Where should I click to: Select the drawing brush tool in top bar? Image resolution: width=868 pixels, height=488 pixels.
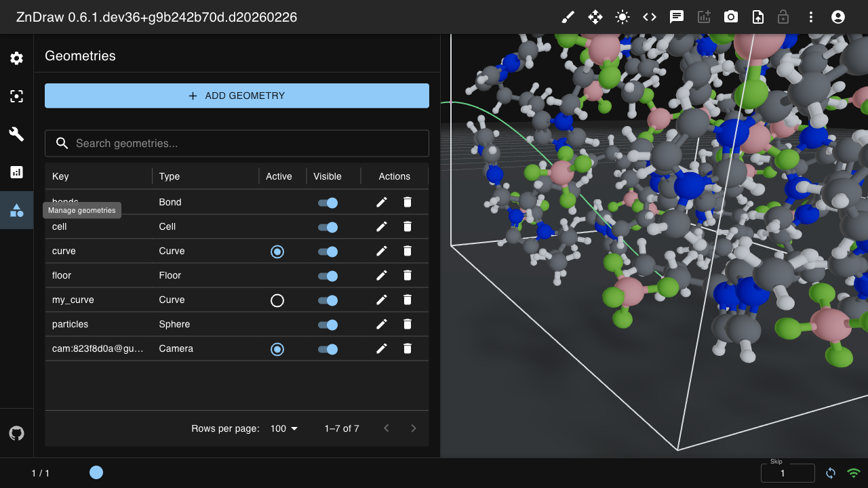568,17
